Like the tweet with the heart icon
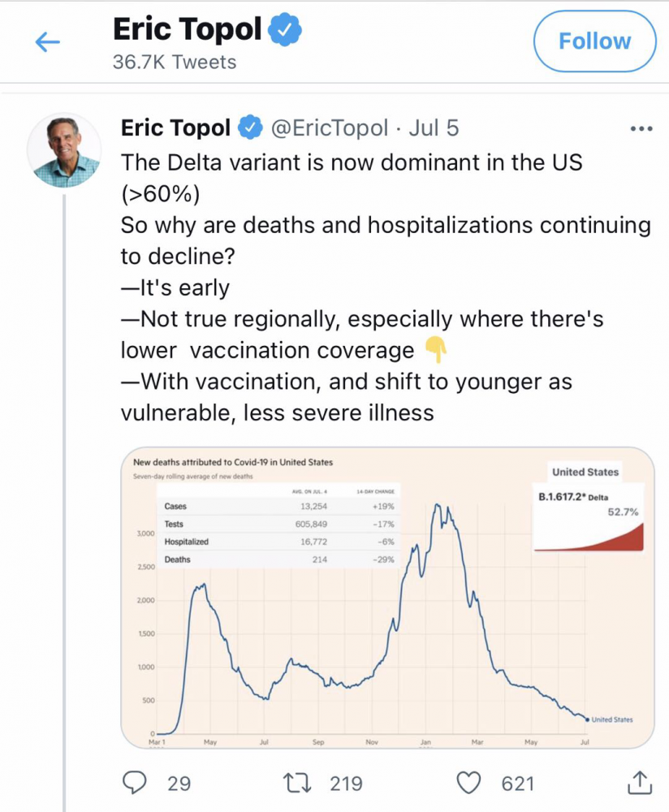669x812 pixels. 468,783
